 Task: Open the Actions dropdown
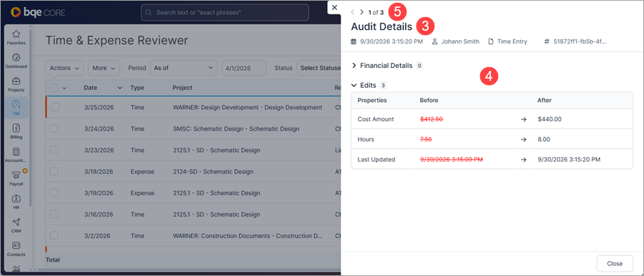click(x=64, y=68)
